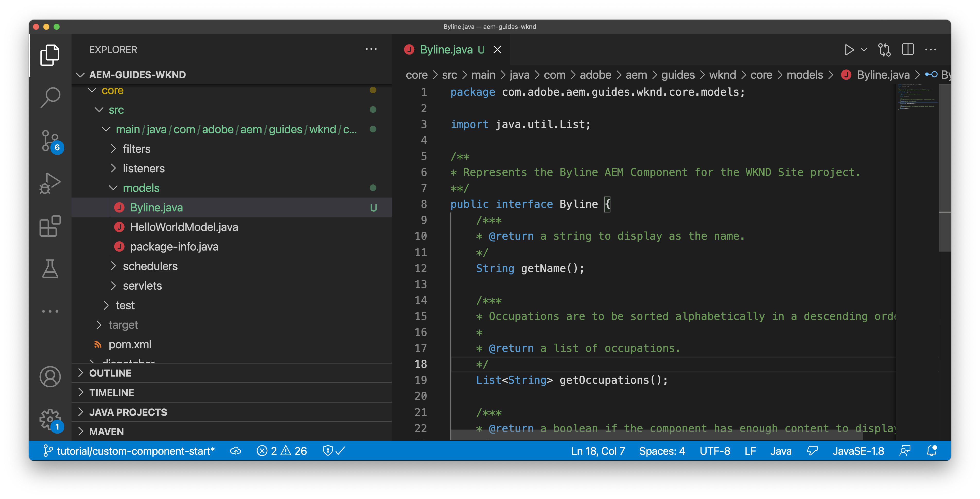Open Source Control view with 6 changes
Screen dimensions: 980x499
(x=50, y=141)
